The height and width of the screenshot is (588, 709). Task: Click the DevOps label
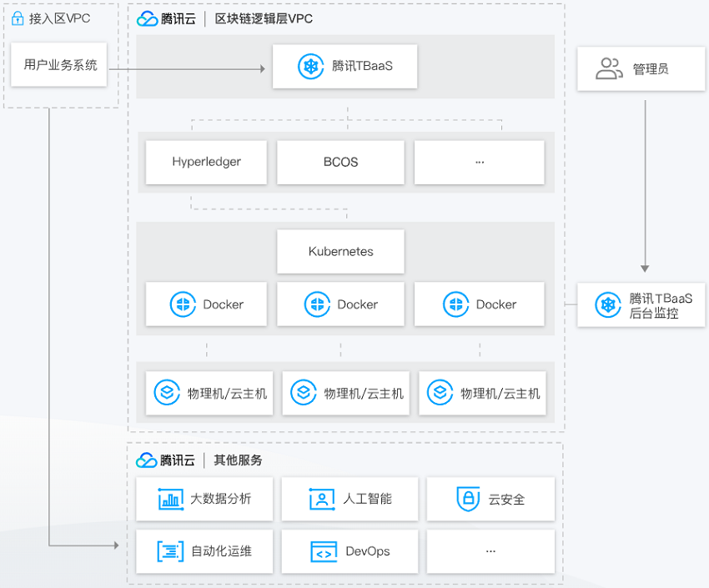point(368,551)
